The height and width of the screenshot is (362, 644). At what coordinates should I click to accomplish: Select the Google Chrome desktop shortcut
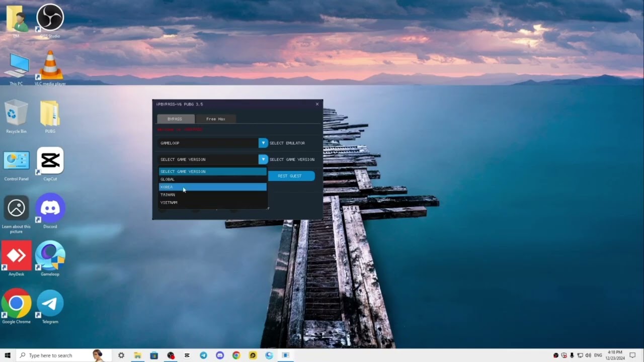[16, 306]
